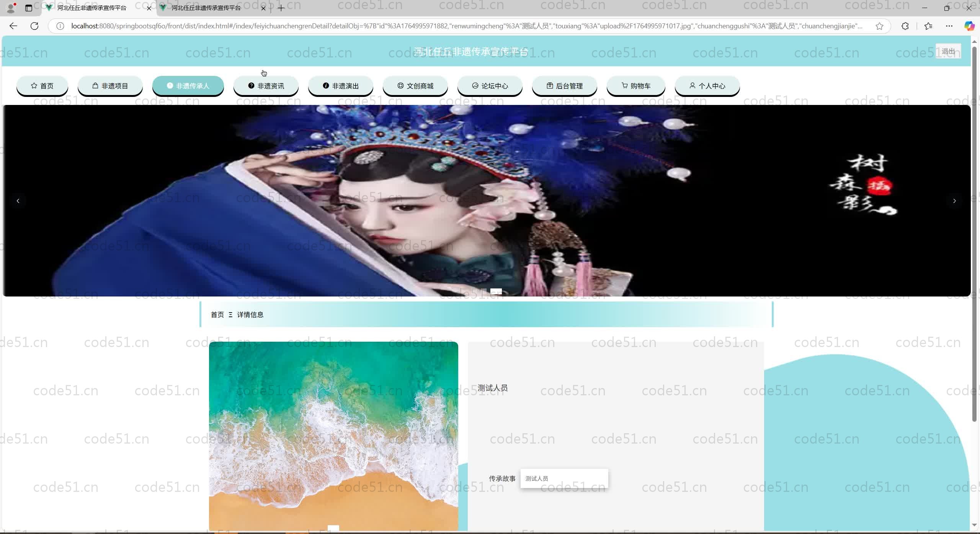Open 购物车 shopping cart page
The image size is (980, 534).
click(636, 86)
